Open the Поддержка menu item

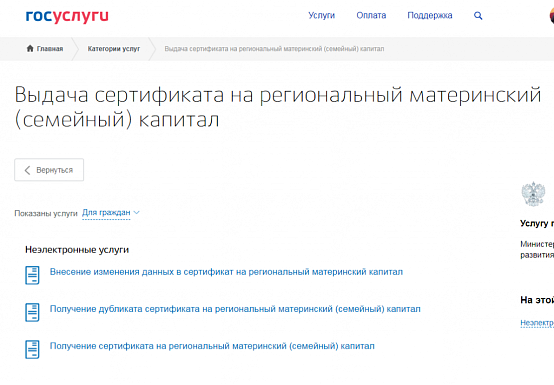coord(430,16)
